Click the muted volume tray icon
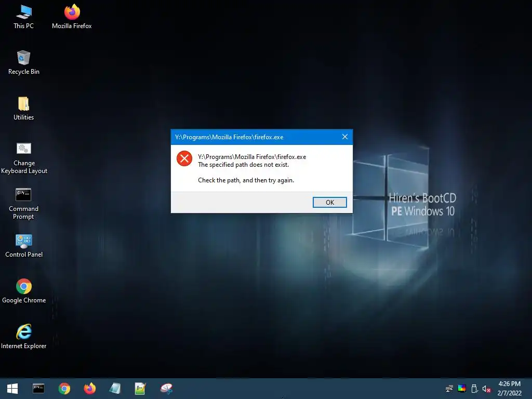This screenshot has height=399, width=532. click(486, 389)
